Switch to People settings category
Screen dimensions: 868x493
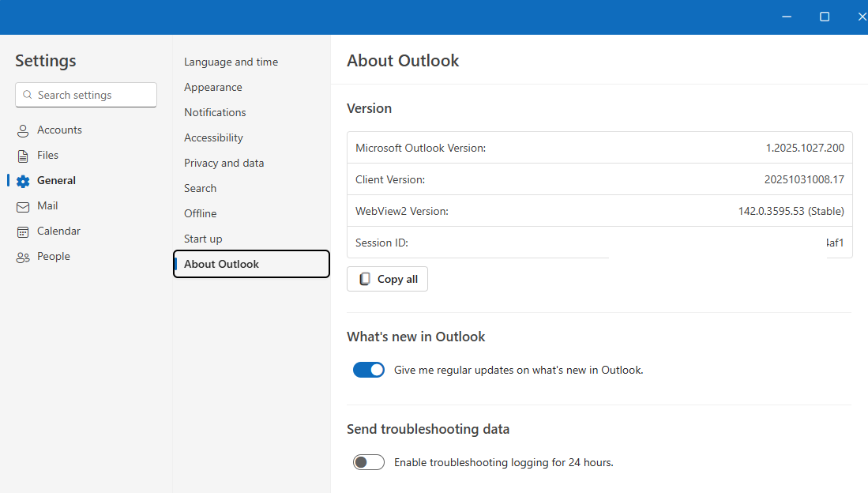(x=53, y=257)
